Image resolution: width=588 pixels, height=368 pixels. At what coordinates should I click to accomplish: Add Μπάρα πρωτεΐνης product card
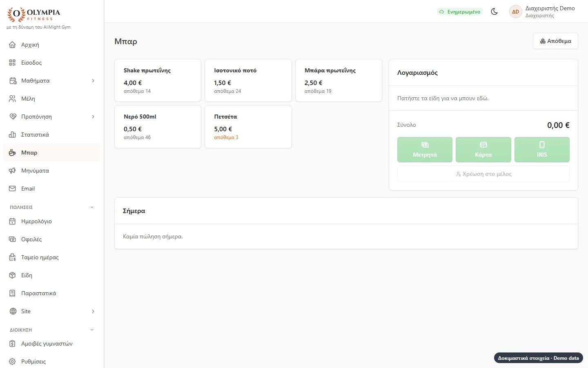339,81
